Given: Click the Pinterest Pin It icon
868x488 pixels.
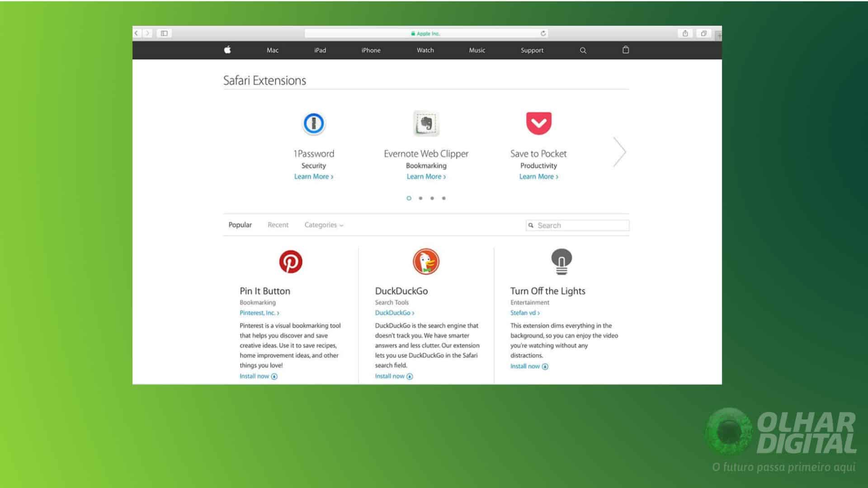Looking at the screenshot, I should click(291, 262).
